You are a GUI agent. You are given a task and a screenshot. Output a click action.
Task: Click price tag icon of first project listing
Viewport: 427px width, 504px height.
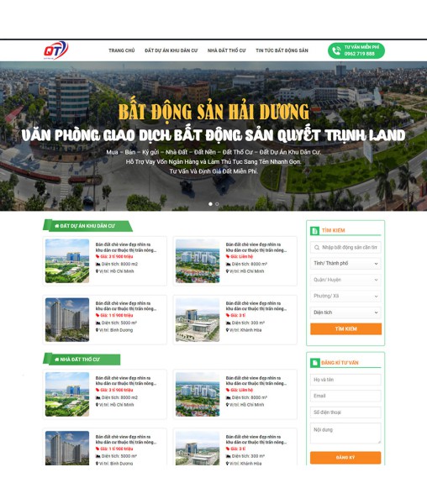click(98, 256)
